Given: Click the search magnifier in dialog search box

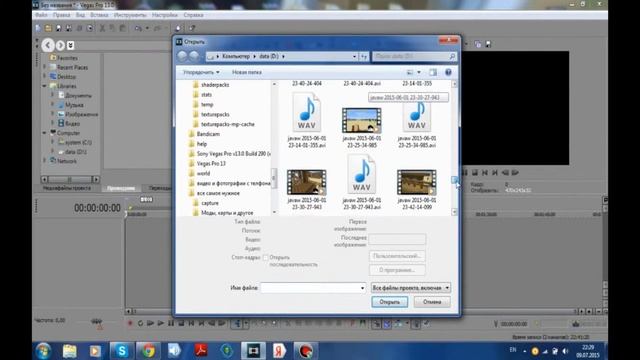Looking at the screenshot, I should [x=452, y=56].
